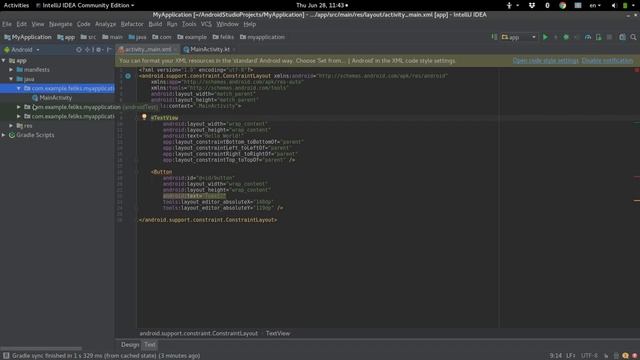Select MainActivity in the project tree
Screen dimensions: 640x360
click(56, 98)
